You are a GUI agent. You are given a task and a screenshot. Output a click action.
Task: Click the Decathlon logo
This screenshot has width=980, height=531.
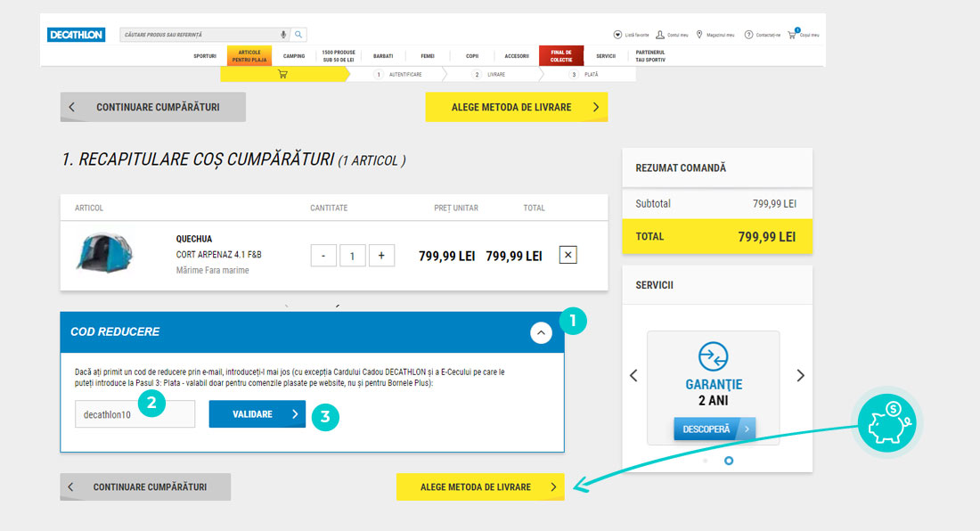(x=77, y=35)
